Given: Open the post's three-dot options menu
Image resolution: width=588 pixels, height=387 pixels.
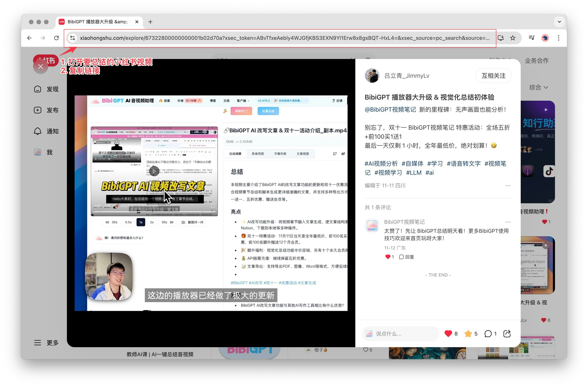Looking at the screenshot, I should [x=508, y=185].
